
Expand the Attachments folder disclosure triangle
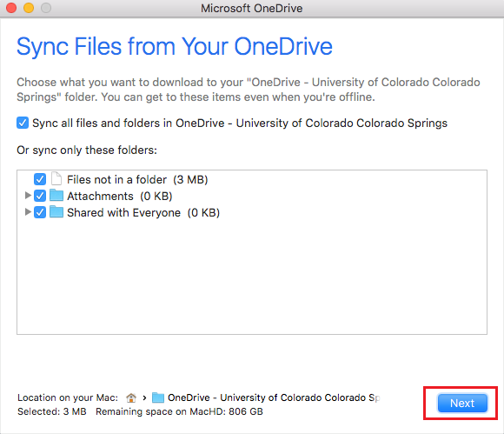(x=28, y=196)
